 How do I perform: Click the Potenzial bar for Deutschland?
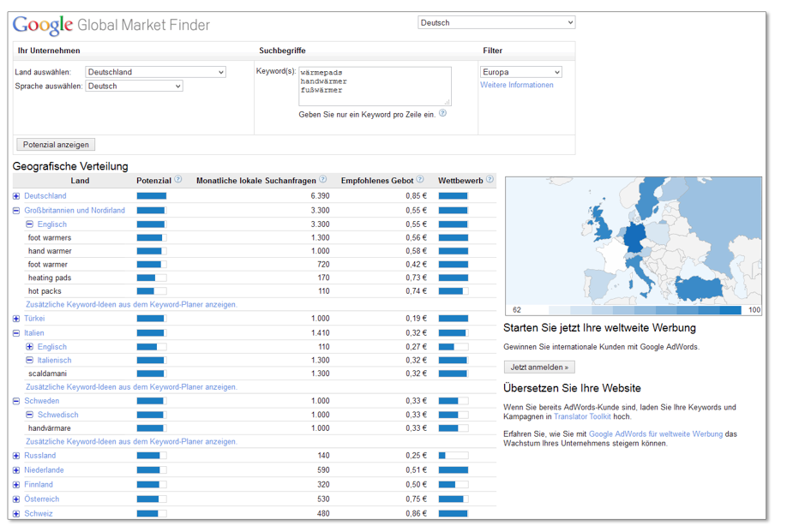point(152,196)
